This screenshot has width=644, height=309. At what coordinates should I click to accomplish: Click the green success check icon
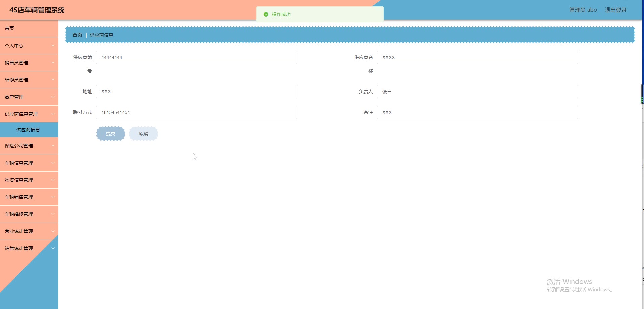pyautogui.click(x=266, y=14)
